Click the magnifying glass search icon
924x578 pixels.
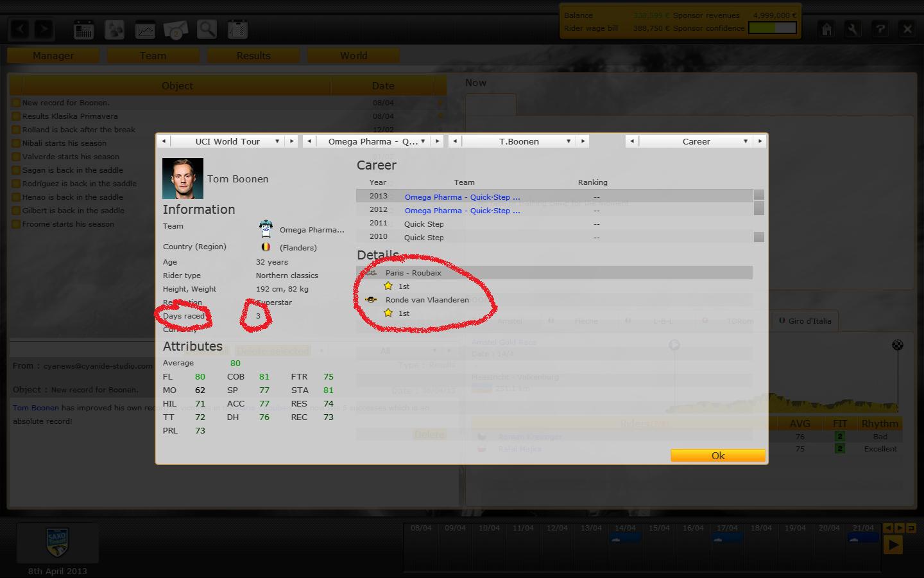[x=207, y=29]
